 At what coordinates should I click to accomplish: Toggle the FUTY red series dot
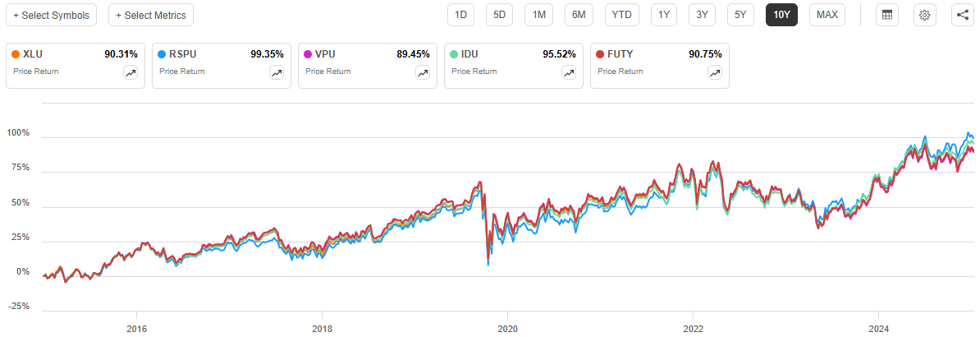click(600, 54)
